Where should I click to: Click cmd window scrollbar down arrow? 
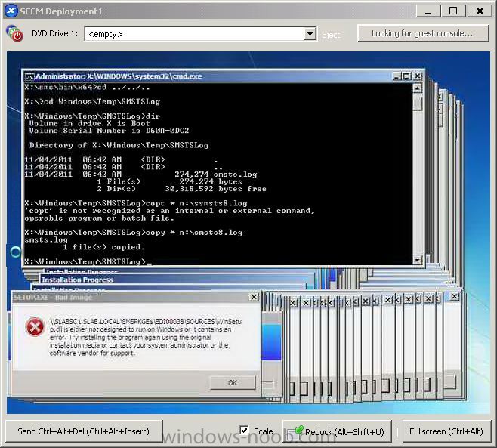pos(418,260)
